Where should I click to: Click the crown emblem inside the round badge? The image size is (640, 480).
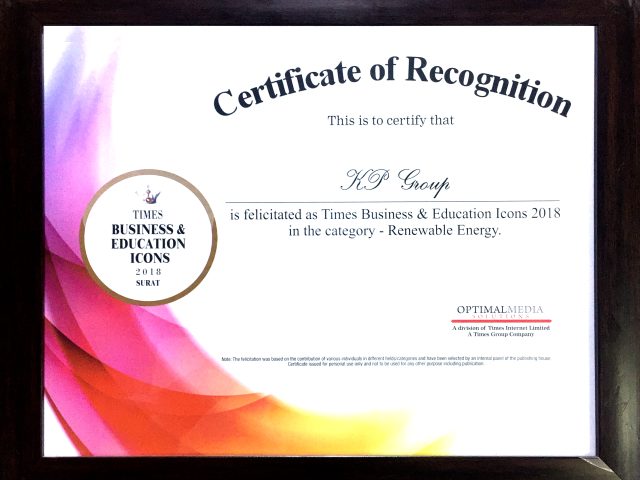point(148,195)
